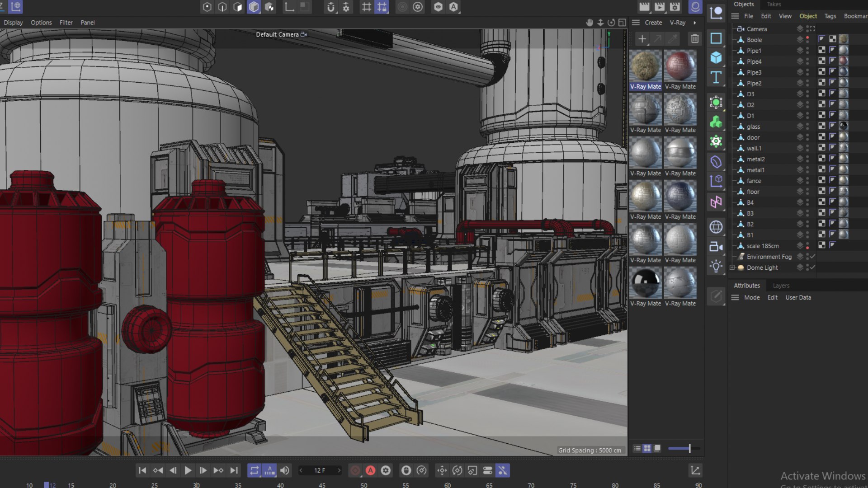Open attributes Mode menu

(x=752, y=297)
